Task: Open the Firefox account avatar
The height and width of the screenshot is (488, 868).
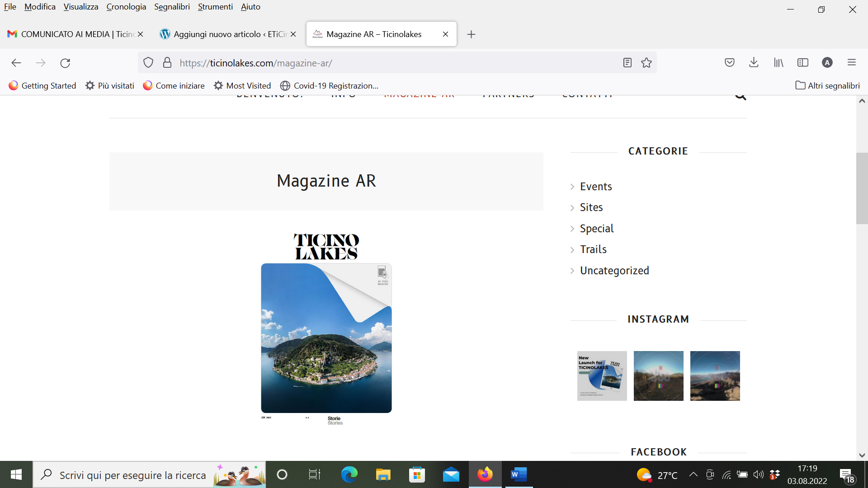Action: 827,63
